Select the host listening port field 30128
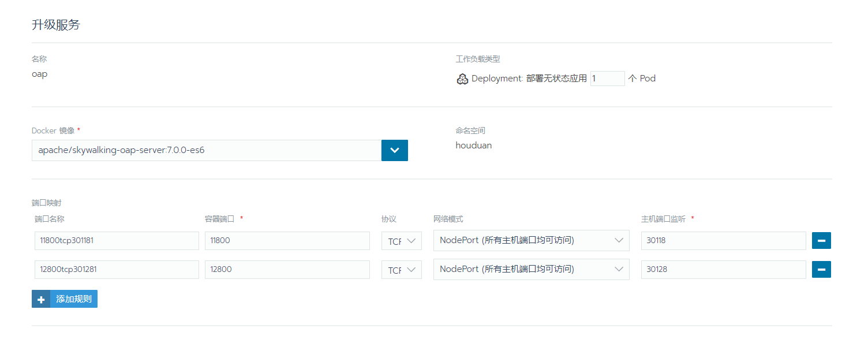 click(724, 270)
